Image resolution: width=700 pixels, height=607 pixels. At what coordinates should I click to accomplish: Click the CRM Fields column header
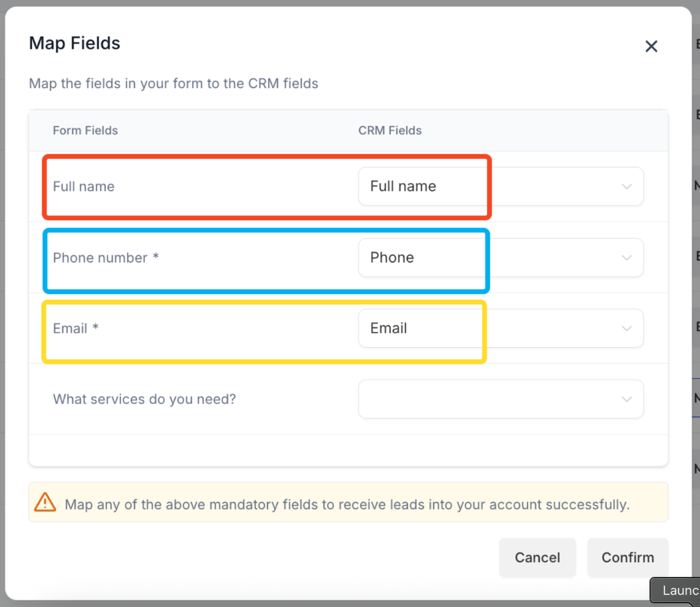point(390,131)
